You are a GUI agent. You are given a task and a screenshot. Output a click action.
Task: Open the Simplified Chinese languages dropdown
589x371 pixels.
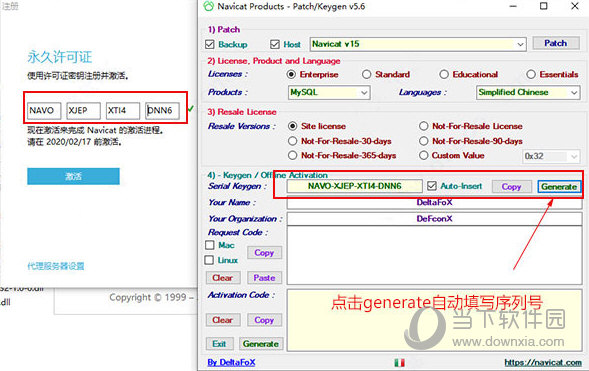(528, 92)
